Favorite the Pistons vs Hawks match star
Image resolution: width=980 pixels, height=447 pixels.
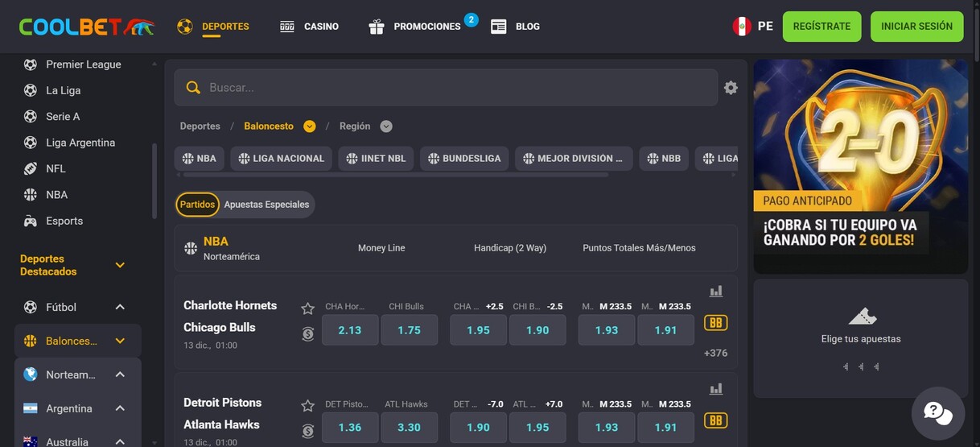[x=307, y=406]
